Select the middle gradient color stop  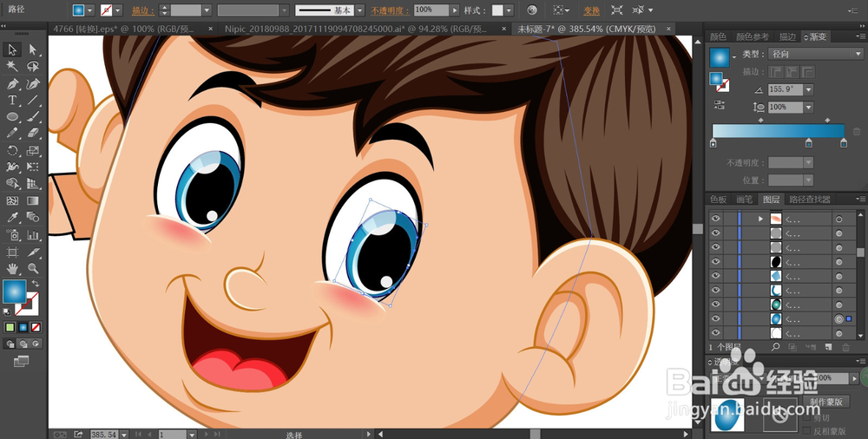(x=809, y=143)
